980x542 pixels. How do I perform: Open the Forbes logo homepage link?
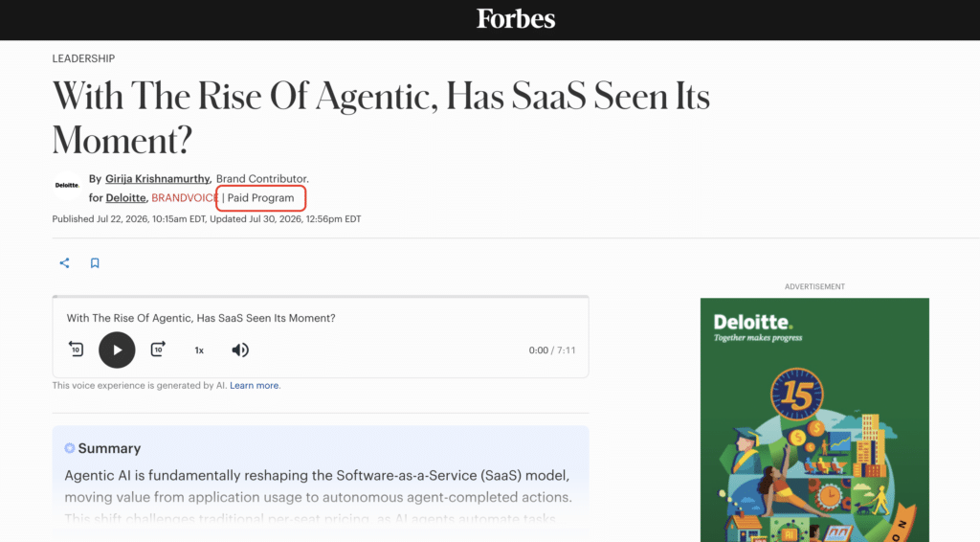(x=516, y=19)
